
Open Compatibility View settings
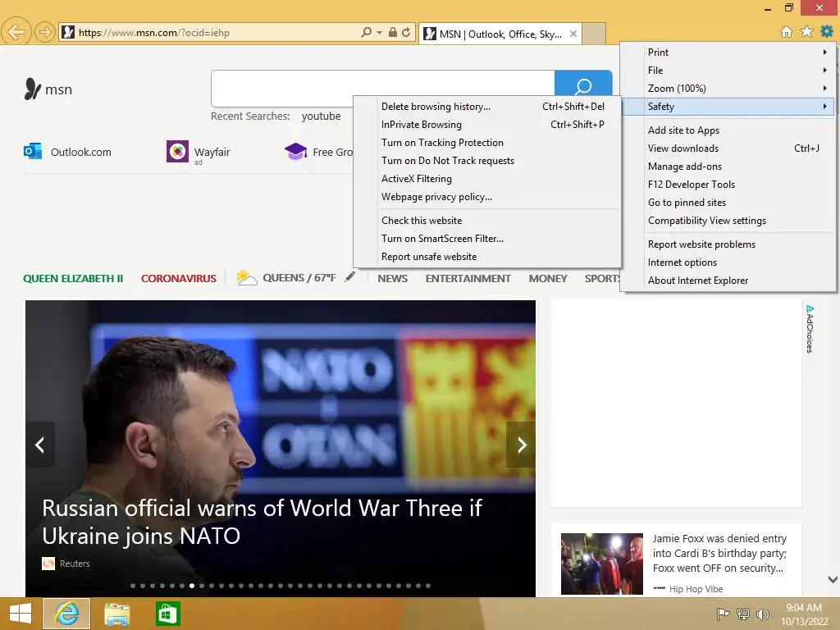pos(728,221)
